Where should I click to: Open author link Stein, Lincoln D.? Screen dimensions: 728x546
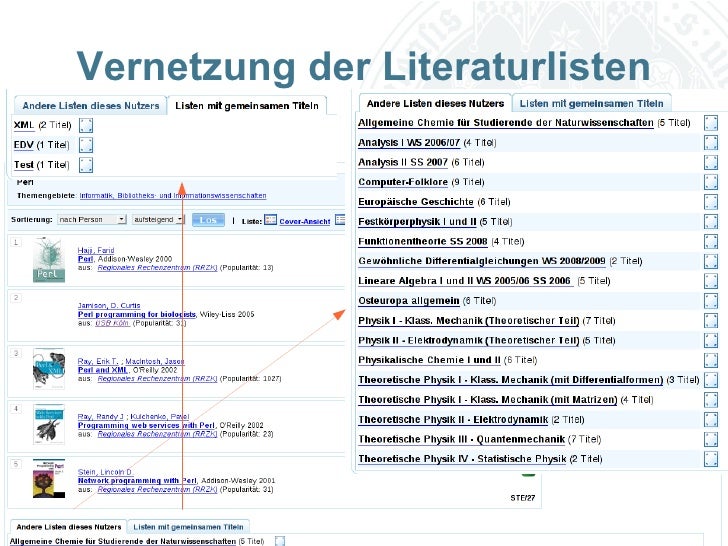[x=105, y=472]
